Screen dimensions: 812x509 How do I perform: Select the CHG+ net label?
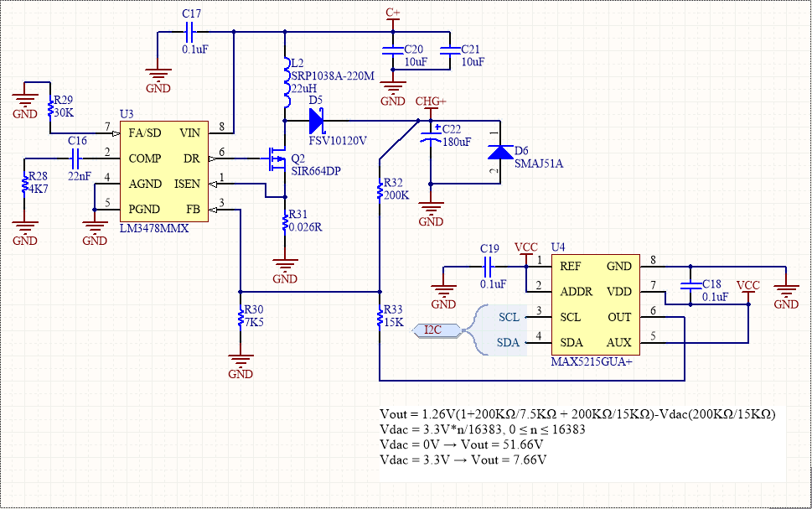coord(431,102)
